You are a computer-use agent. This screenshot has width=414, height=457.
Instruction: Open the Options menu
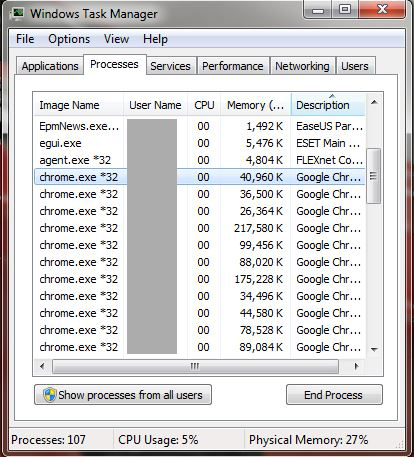click(69, 39)
